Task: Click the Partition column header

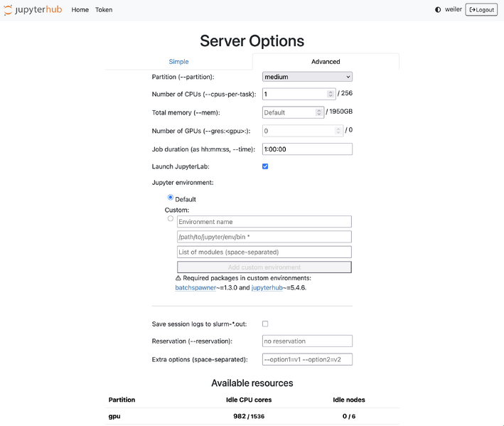Action: 122,400
